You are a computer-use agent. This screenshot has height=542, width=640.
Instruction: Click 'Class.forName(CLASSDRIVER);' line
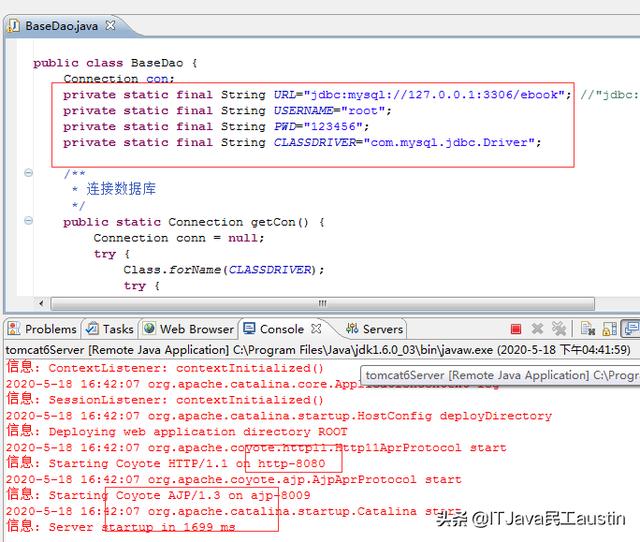click(224, 270)
